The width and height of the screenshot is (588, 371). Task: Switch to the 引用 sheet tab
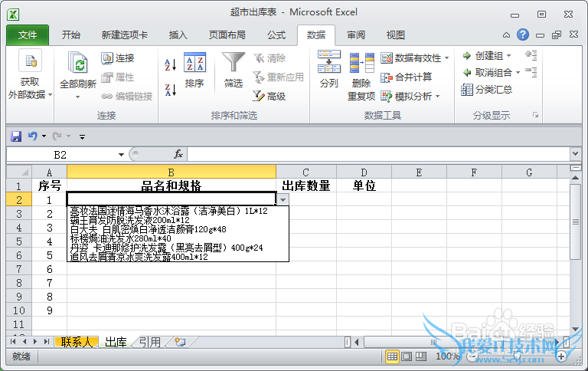click(150, 342)
